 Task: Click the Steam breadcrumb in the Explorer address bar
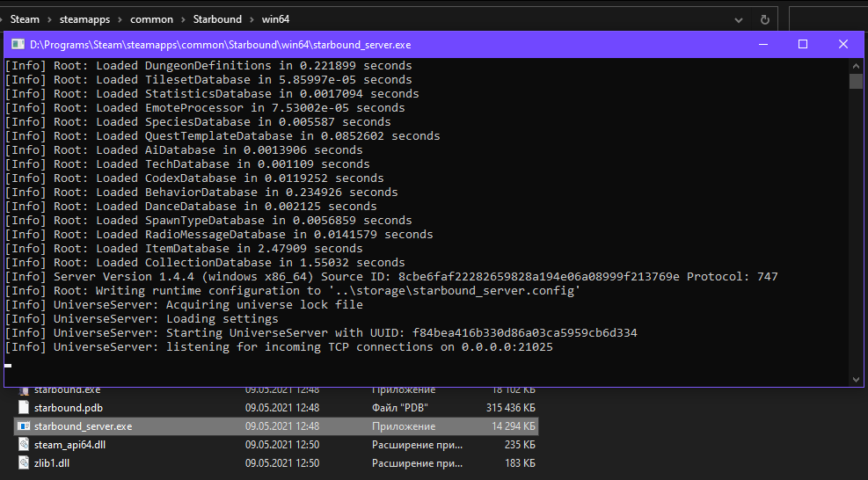click(x=25, y=19)
